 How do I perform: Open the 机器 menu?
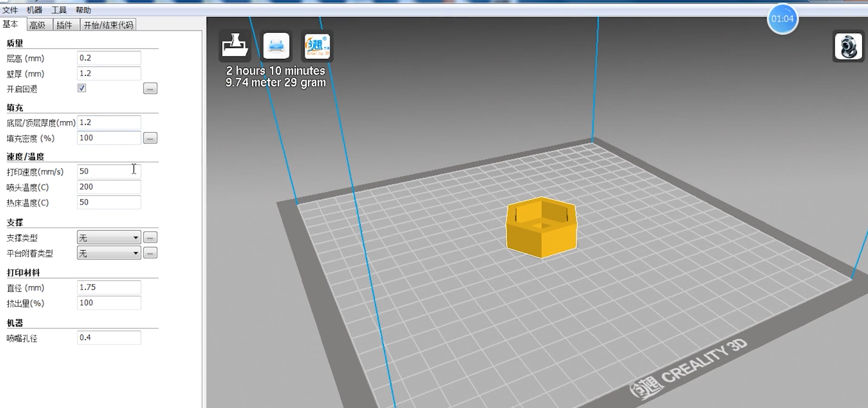tap(34, 10)
